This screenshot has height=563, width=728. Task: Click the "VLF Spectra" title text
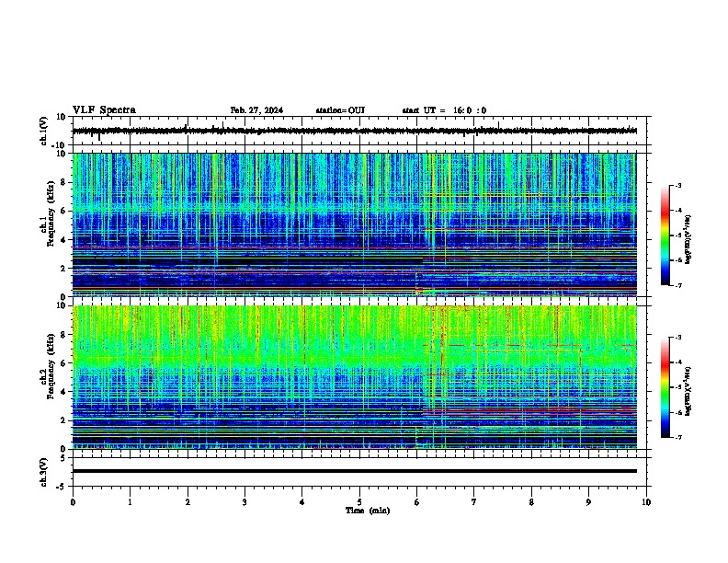point(104,110)
